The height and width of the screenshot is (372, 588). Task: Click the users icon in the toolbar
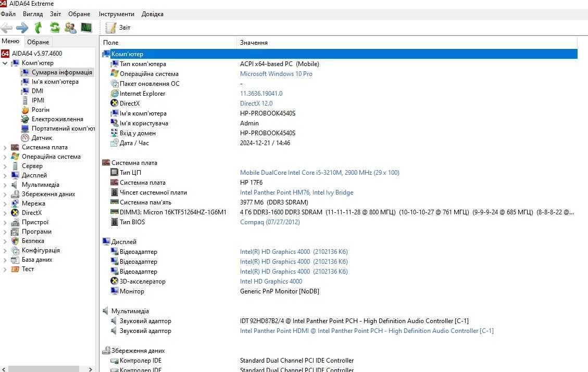coord(70,28)
